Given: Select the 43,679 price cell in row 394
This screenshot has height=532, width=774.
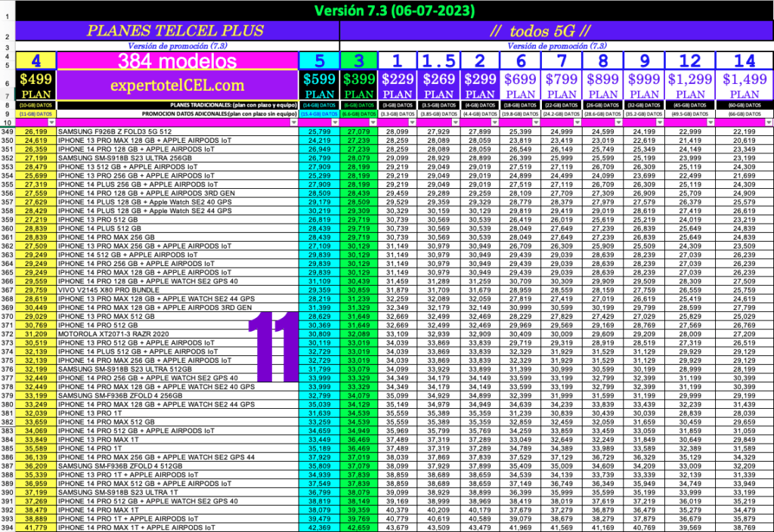Looking at the screenshot, I should coord(398,527).
